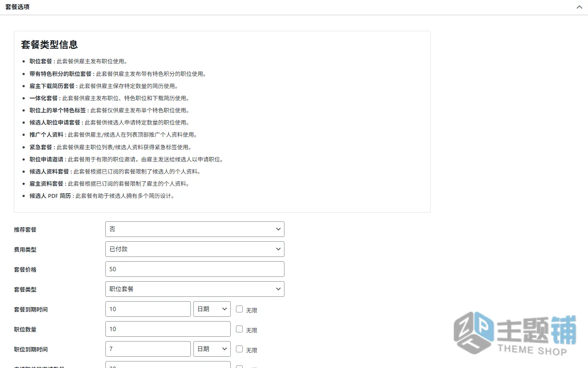Open the 推荐套餐 dropdown
This screenshot has width=588, height=368.
coord(195,229)
